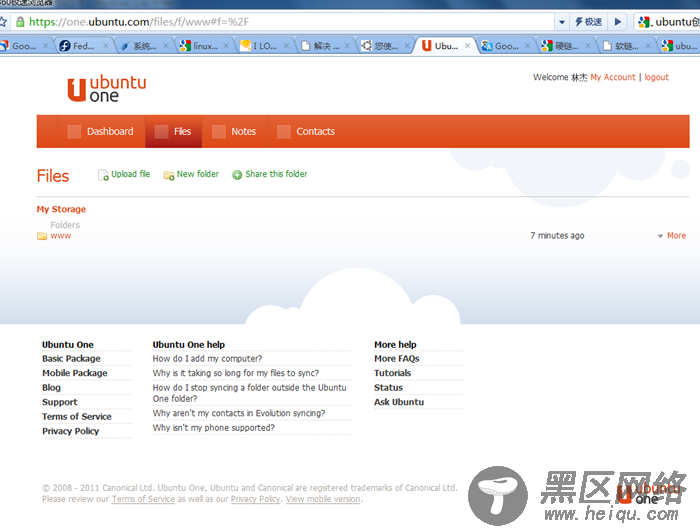Click the ubuntu search box field
Image resolution: width=700 pixels, height=531 pixels.
coord(667,21)
